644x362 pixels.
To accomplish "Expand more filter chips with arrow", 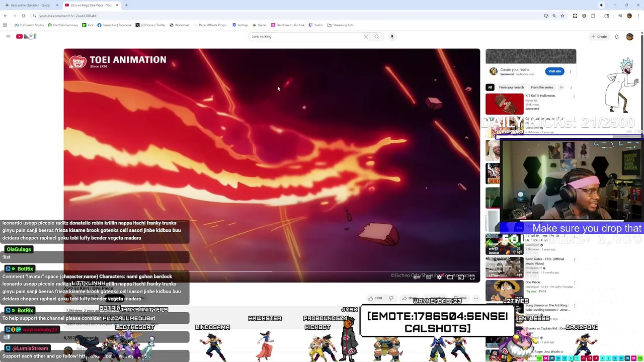I will coord(571,87).
